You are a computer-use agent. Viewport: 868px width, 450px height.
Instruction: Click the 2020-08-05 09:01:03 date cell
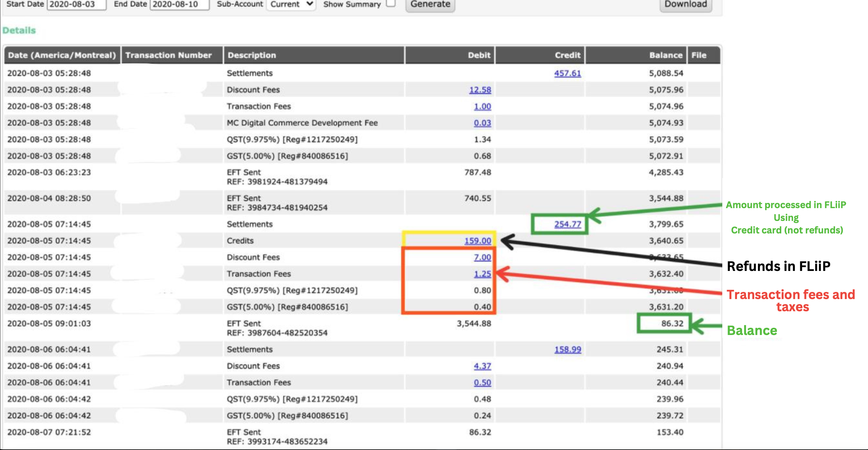point(49,323)
